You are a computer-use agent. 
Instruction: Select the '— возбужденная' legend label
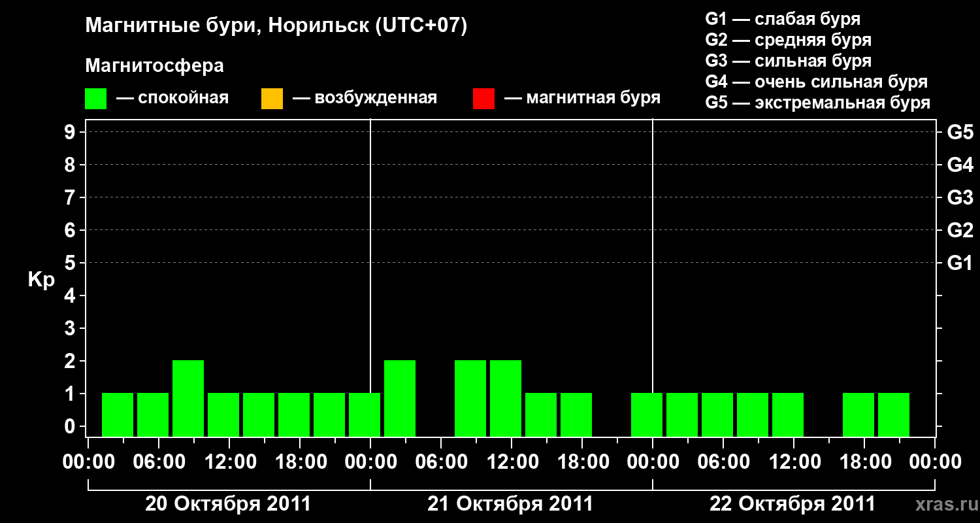click(x=365, y=98)
